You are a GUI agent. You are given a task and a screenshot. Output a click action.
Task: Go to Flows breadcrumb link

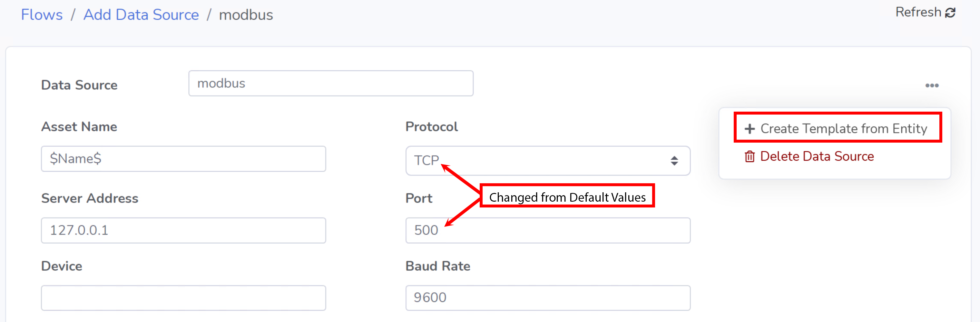(42, 15)
